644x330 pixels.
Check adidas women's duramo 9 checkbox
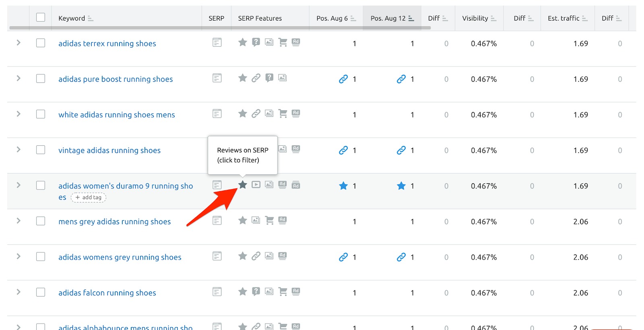tap(41, 185)
